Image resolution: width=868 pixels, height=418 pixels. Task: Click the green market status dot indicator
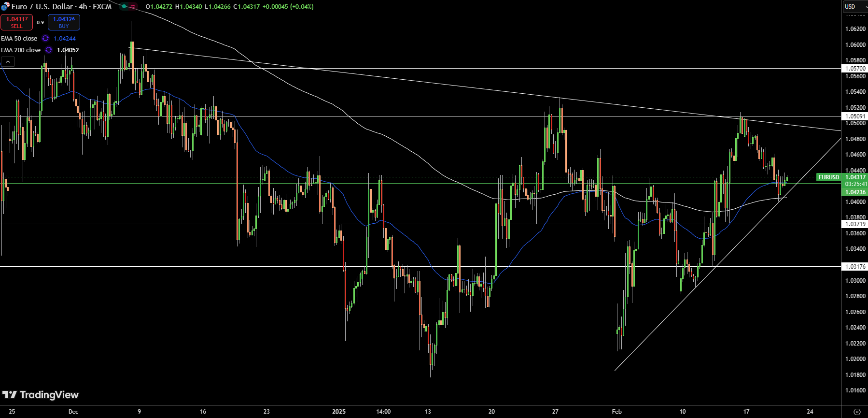coord(124,7)
